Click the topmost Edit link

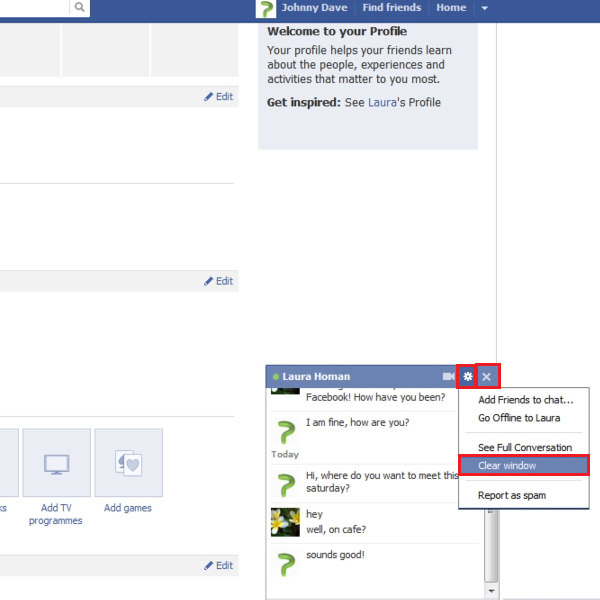click(x=218, y=96)
